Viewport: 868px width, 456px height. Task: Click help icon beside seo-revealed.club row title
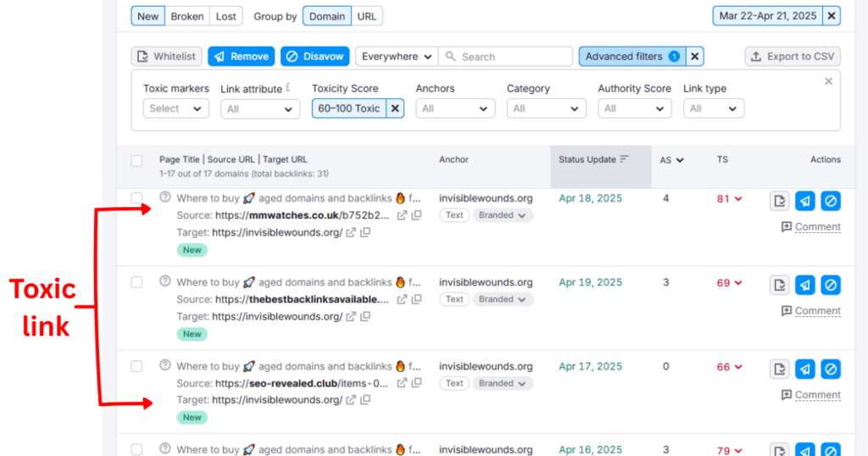165,365
